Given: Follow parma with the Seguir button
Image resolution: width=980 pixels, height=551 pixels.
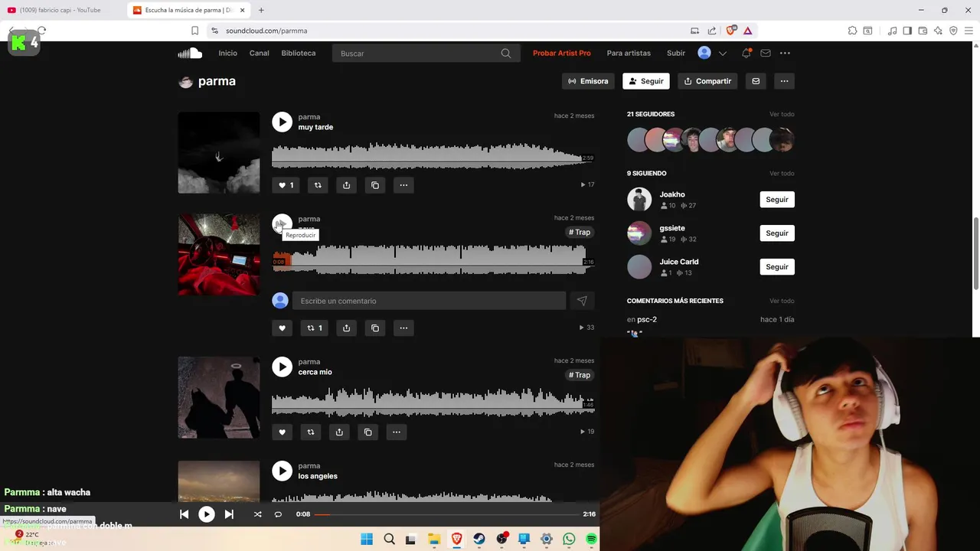Looking at the screenshot, I should pos(646,81).
